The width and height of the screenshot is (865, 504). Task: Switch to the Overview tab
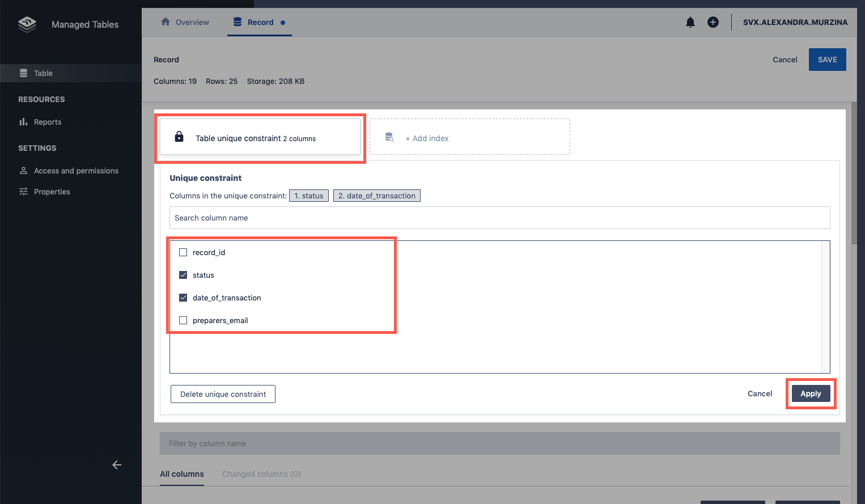[185, 22]
